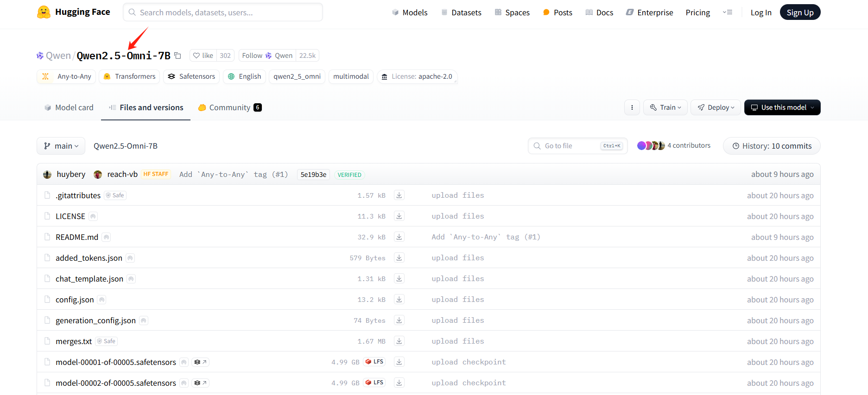Follow the Qwen organization
The height and width of the screenshot is (395, 868).
click(267, 56)
